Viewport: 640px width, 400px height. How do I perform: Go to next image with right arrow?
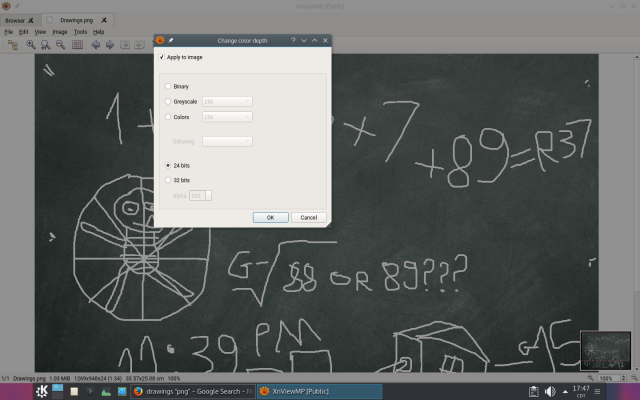click(110, 44)
